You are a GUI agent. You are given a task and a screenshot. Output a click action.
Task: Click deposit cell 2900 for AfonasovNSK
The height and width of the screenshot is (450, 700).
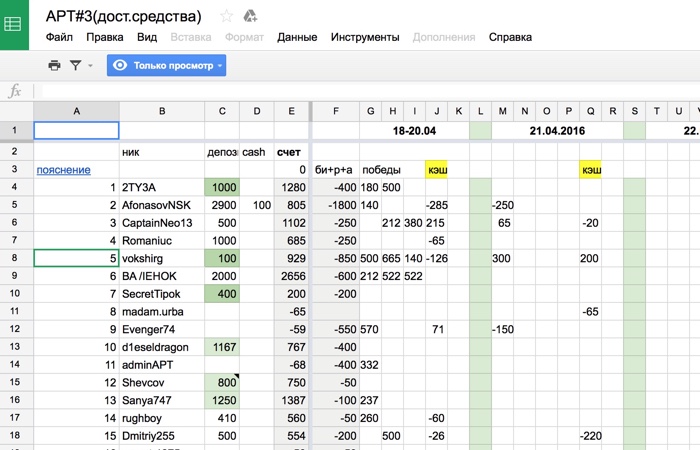(x=222, y=205)
